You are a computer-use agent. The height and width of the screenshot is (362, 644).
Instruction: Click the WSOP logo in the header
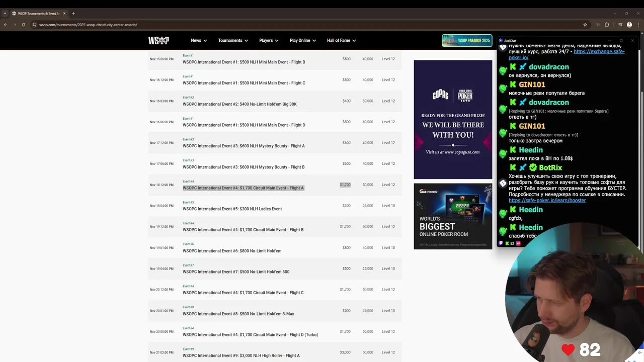point(158,40)
